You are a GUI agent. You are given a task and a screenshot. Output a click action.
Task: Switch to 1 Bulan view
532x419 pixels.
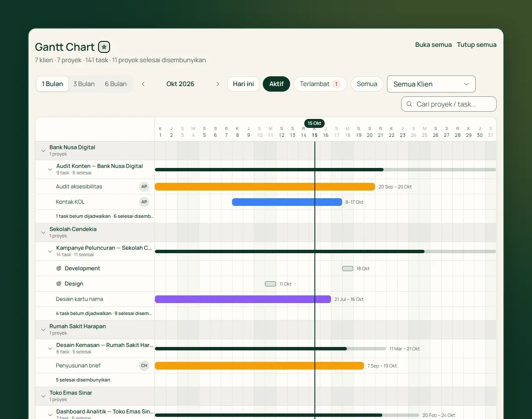[x=52, y=84]
